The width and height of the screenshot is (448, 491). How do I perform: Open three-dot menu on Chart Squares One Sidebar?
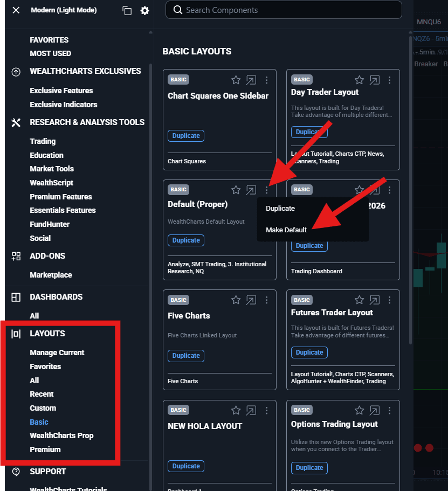(x=267, y=80)
